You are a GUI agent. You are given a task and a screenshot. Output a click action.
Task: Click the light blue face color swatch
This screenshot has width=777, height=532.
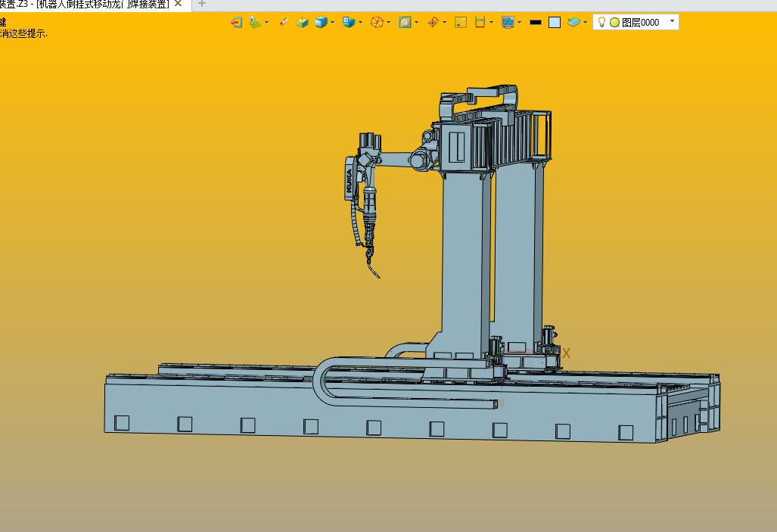(x=555, y=22)
